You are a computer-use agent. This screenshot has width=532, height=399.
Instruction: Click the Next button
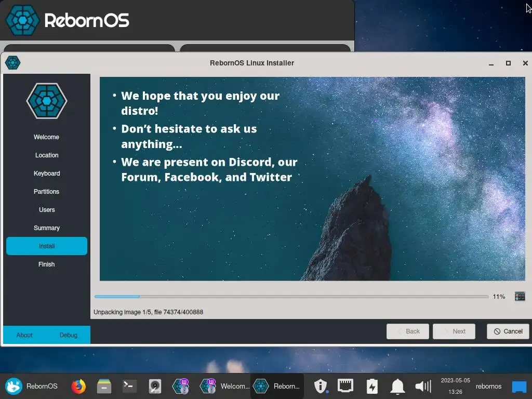click(x=454, y=331)
